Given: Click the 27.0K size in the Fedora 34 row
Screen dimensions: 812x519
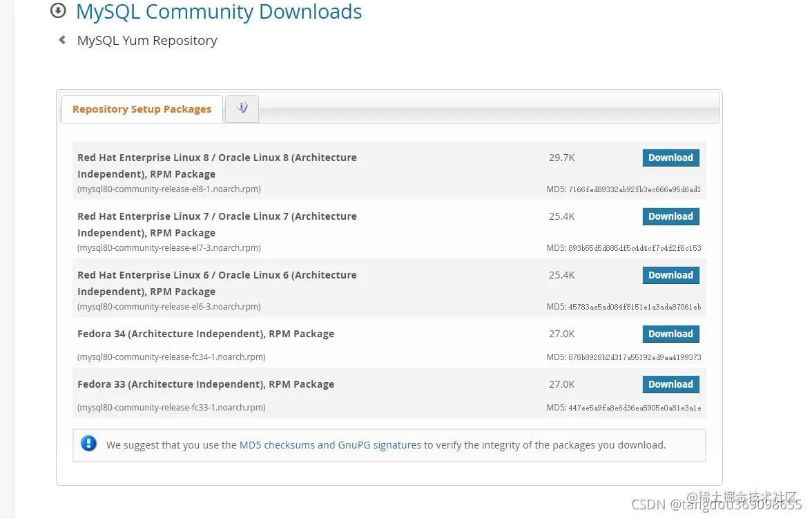Looking at the screenshot, I should click(562, 334).
